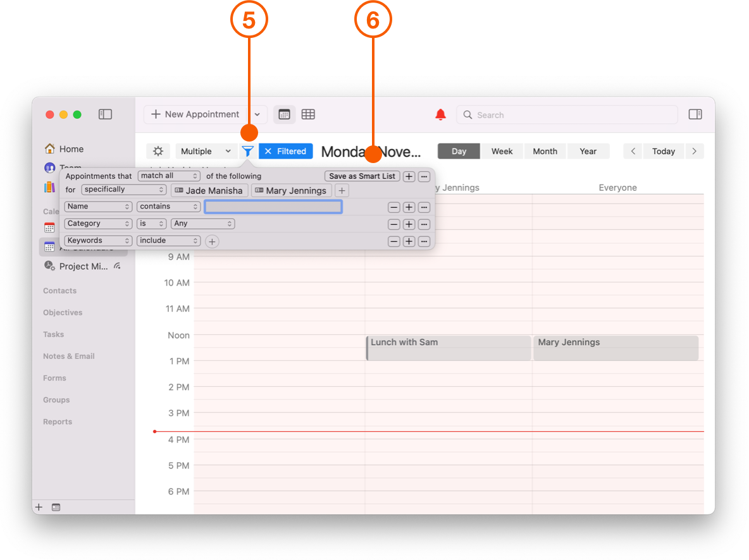Select the blue filter funnel icon
Image resolution: width=749 pixels, height=560 pixels.
coord(248,151)
